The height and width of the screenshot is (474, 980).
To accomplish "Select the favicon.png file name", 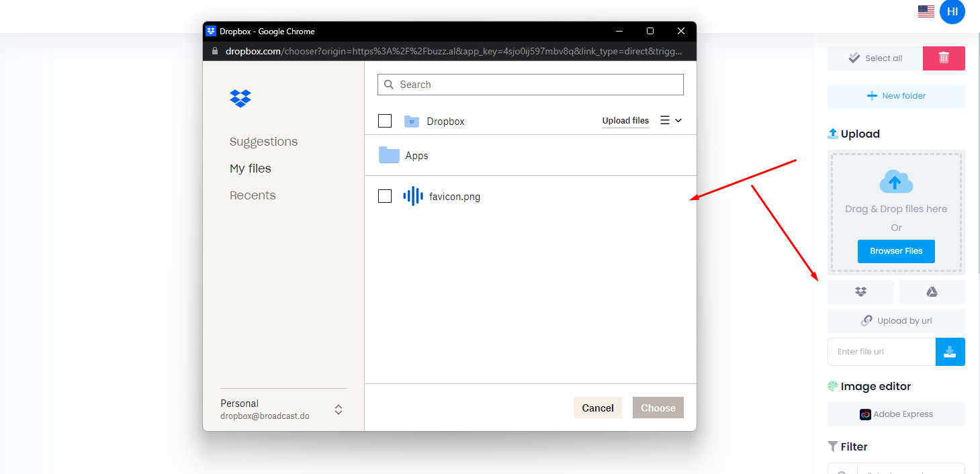I will tap(455, 197).
